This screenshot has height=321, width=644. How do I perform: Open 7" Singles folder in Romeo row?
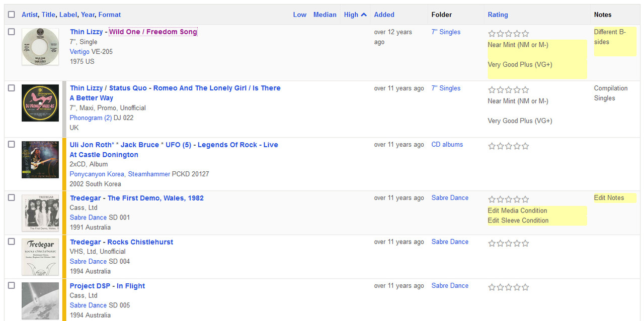[446, 88]
